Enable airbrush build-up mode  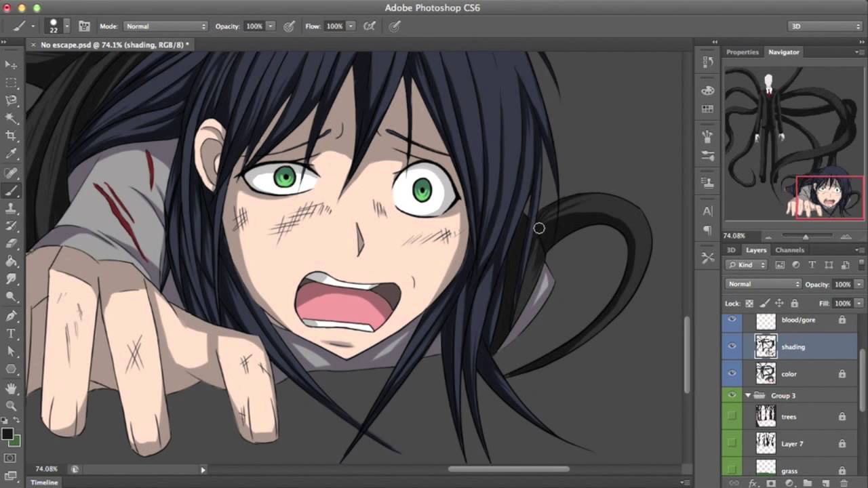[370, 26]
